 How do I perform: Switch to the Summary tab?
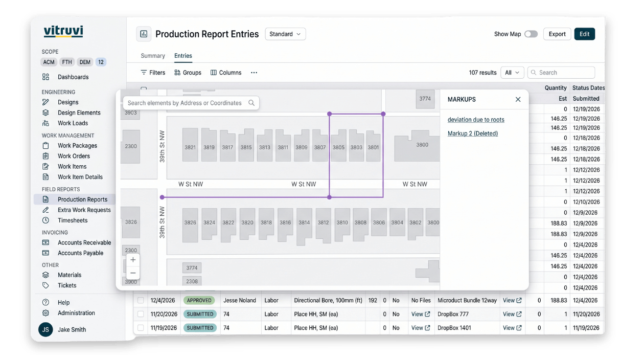pos(153,56)
